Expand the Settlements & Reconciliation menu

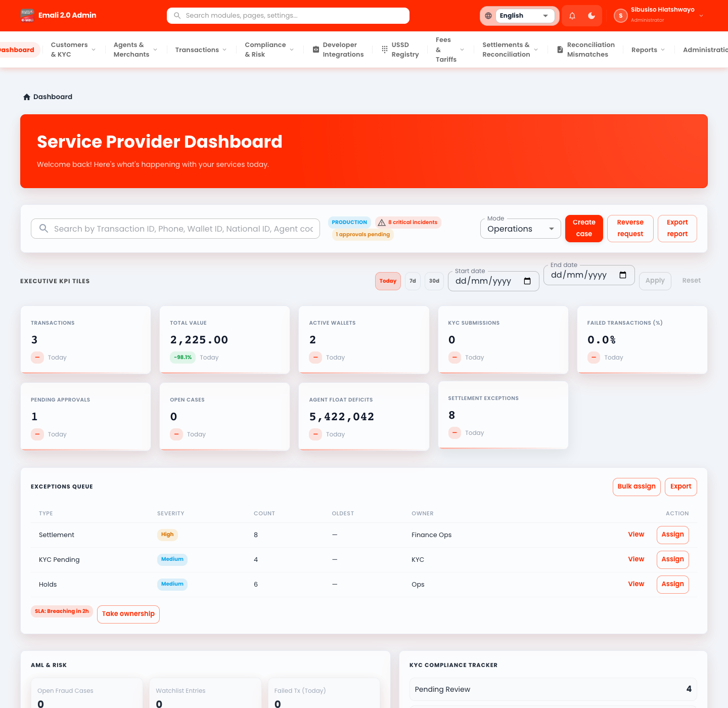pyautogui.click(x=510, y=50)
